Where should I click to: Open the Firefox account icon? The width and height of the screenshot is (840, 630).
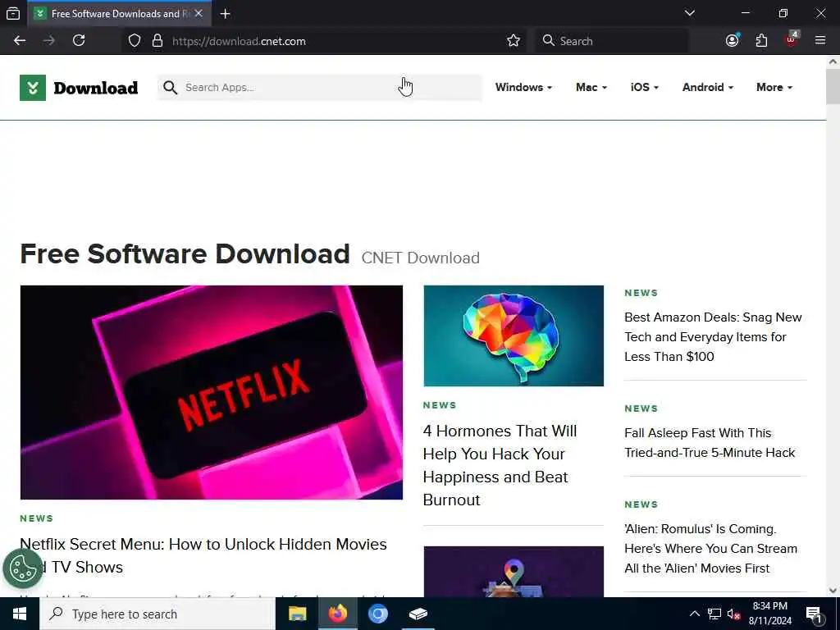click(733, 41)
